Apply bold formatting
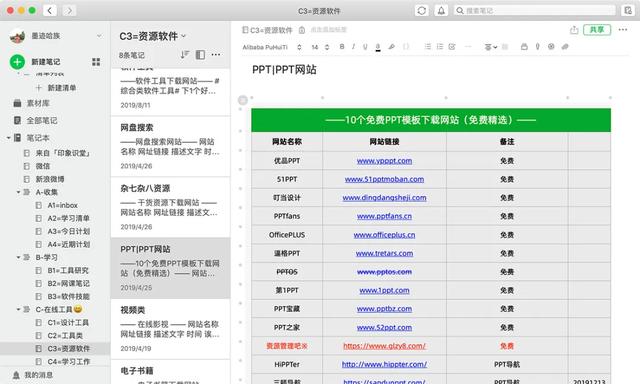This screenshot has height=384, width=640. pos(342,47)
